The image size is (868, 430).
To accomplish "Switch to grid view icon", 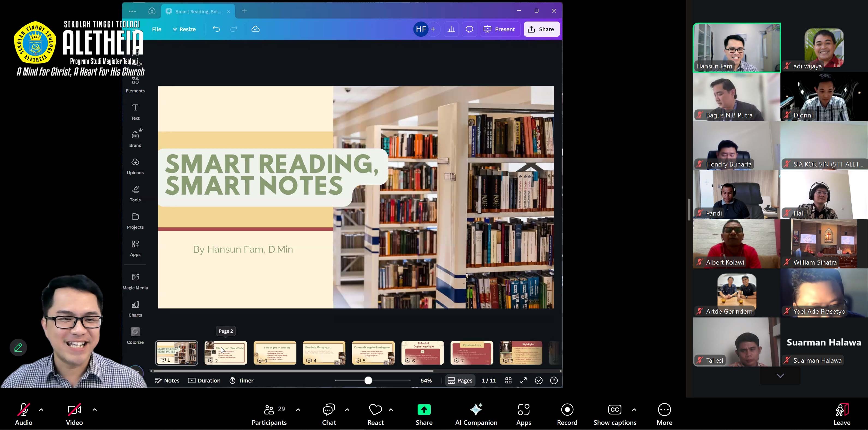I will 508,380.
